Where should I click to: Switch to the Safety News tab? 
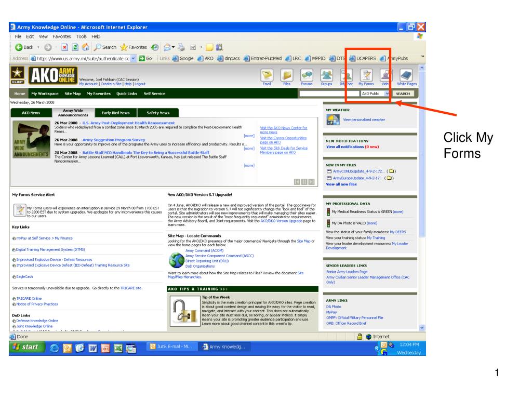(158, 113)
